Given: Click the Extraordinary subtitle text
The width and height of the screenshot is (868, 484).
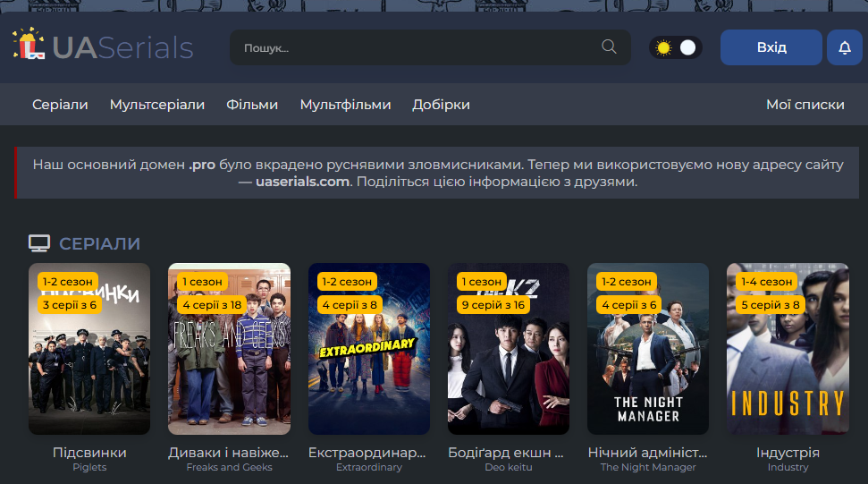Looking at the screenshot, I should click(369, 467).
